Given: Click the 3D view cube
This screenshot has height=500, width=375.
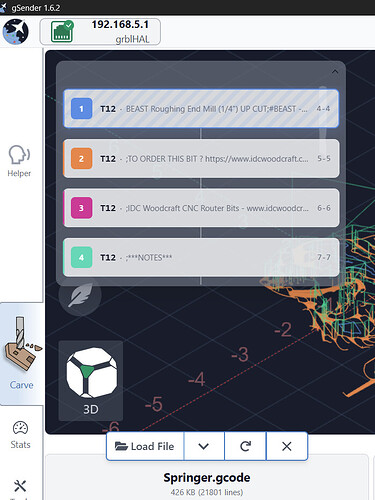Looking at the screenshot, I should (x=91, y=381).
